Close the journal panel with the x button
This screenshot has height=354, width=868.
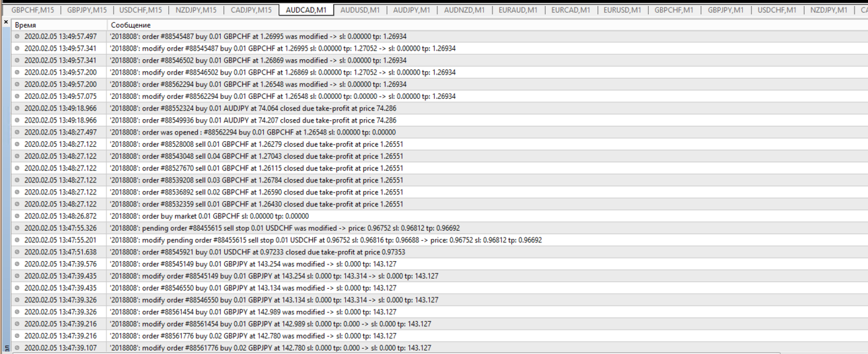pos(6,23)
